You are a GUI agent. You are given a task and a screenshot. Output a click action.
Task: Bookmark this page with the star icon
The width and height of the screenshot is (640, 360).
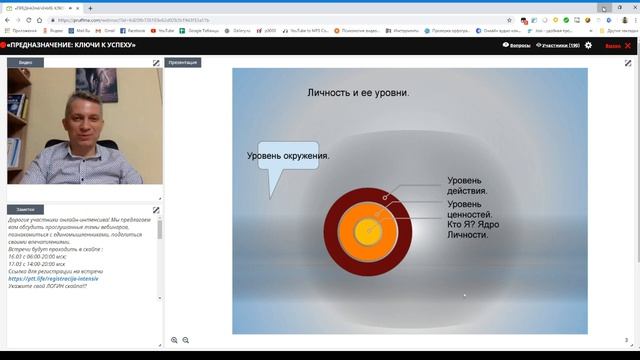(x=509, y=20)
